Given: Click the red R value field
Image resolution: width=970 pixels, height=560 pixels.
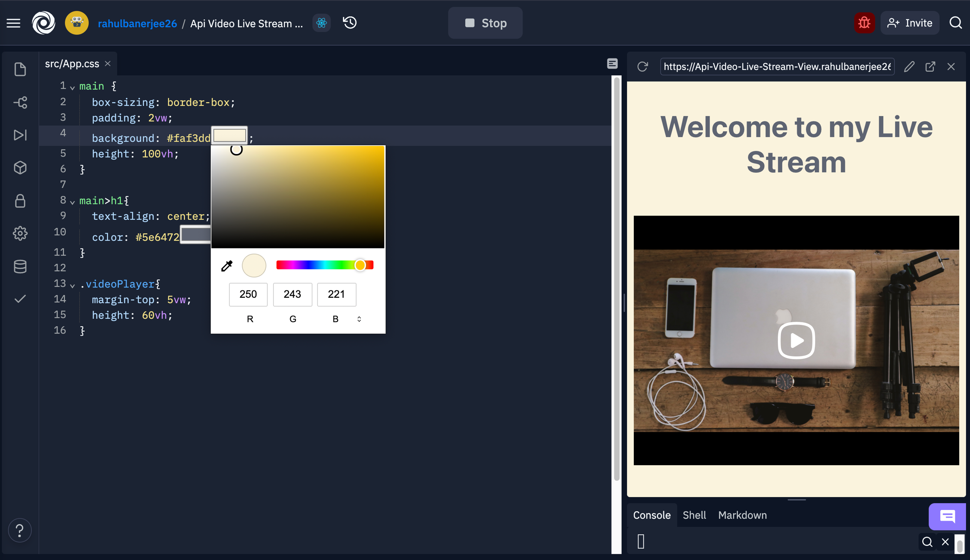Looking at the screenshot, I should pos(248,294).
